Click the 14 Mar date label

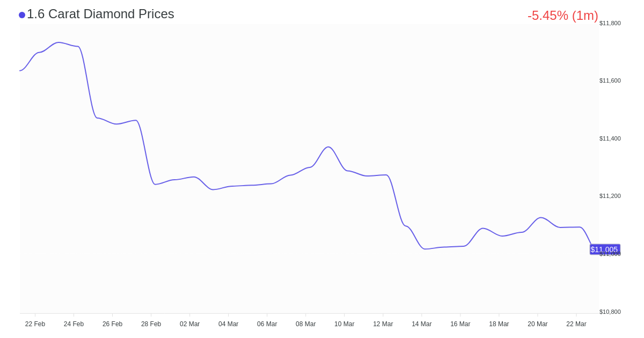point(421,324)
